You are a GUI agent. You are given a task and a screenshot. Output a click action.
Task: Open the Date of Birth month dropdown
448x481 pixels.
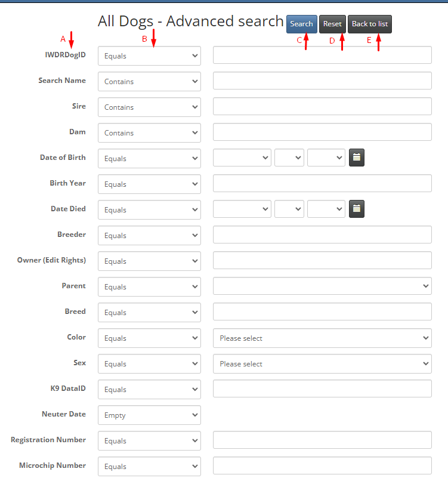[x=242, y=158]
